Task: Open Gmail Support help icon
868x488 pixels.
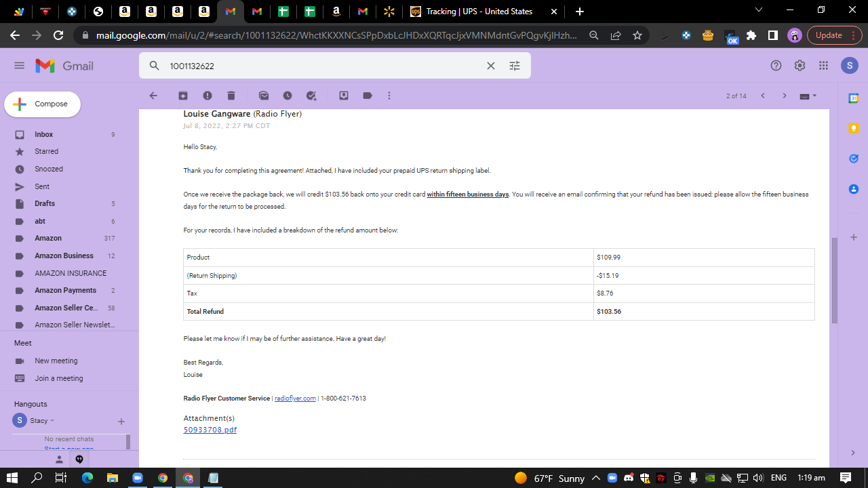Action: [776, 66]
